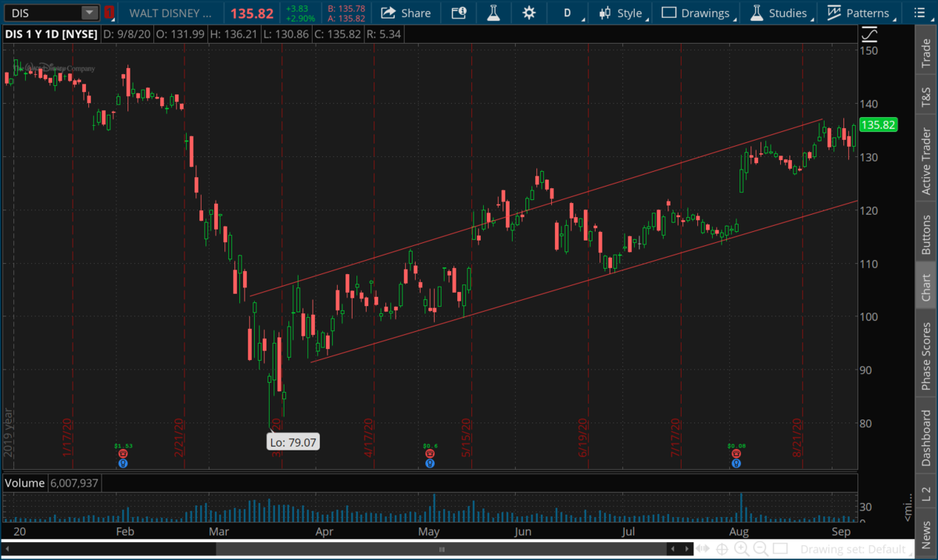Open the Share menu
This screenshot has width=938, height=560.
406,12
